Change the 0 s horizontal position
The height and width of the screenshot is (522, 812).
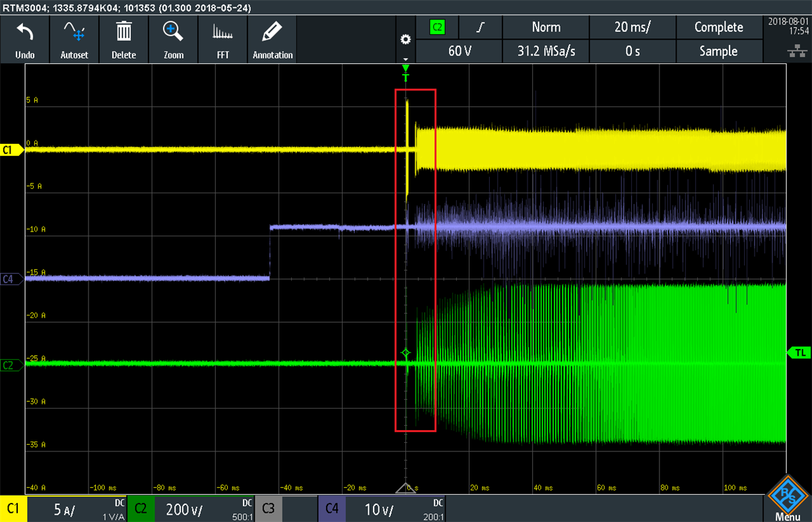pos(632,51)
